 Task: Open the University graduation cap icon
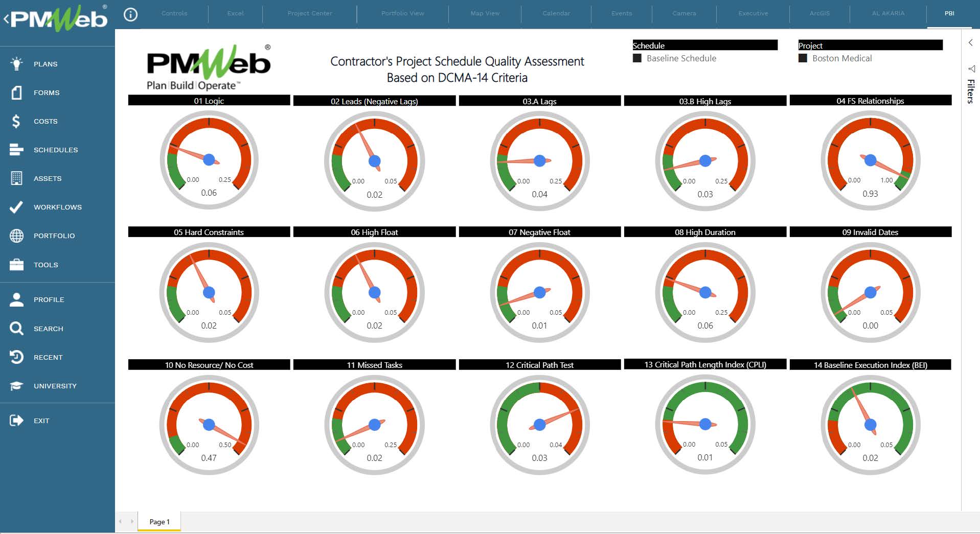[x=16, y=386]
